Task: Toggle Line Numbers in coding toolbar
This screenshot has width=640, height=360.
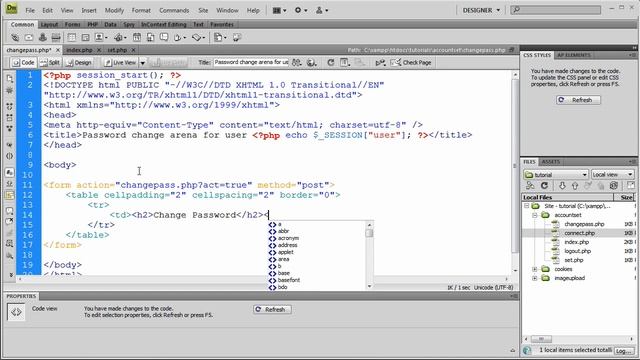Action: pyautogui.click(x=9, y=173)
